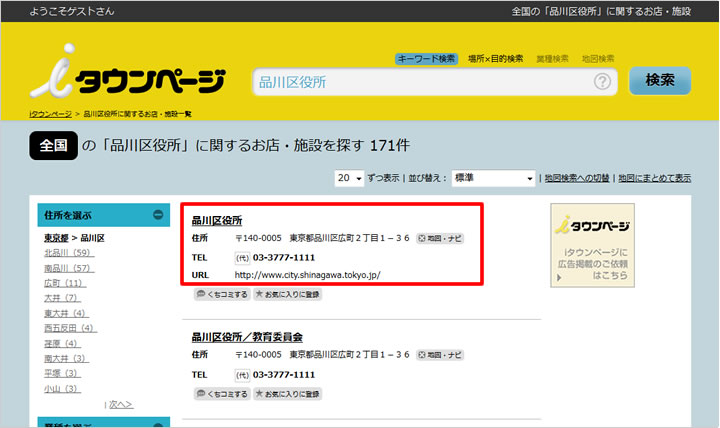
Task: Filter by 大井 (7)
Action: 62,298
